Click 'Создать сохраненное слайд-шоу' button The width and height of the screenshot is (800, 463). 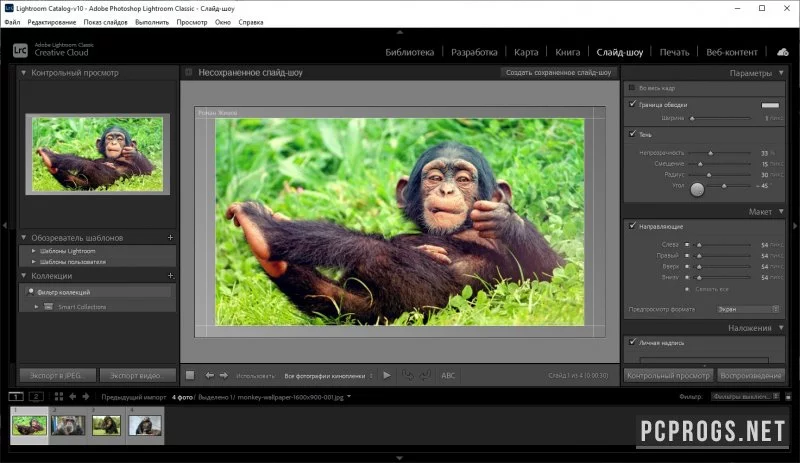(x=558, y=72)
